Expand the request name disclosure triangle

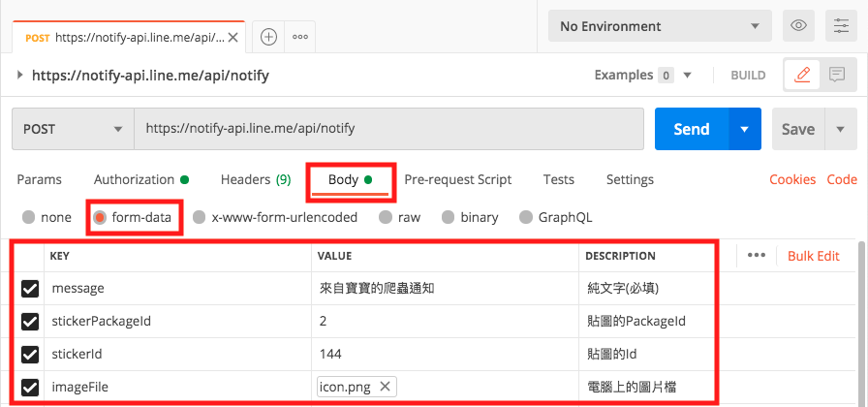tap(20, 75)
